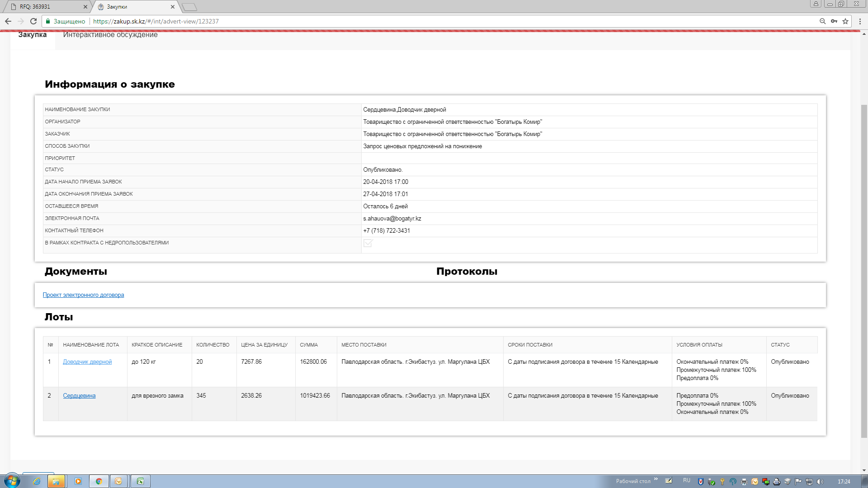Click the gold key tray icon
The image size is (868, 488).
[x=722, y=482]
